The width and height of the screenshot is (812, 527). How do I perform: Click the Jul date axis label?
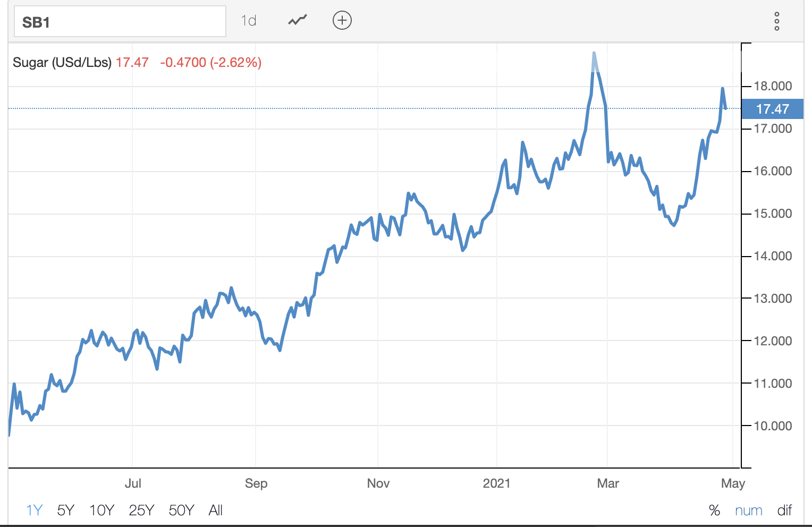pyautogui.click(x=133, y=483)
